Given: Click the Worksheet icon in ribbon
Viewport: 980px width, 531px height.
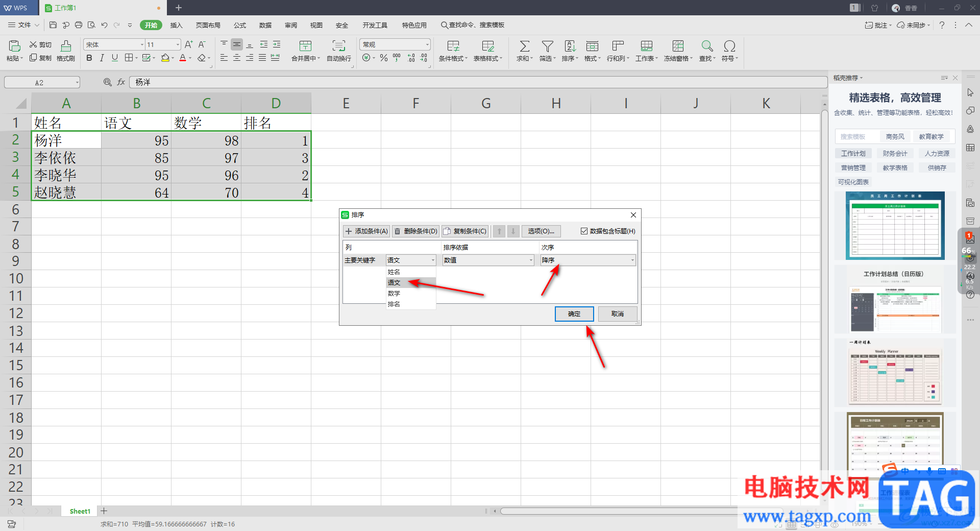Looking at the screenshot, I should 646,46.
